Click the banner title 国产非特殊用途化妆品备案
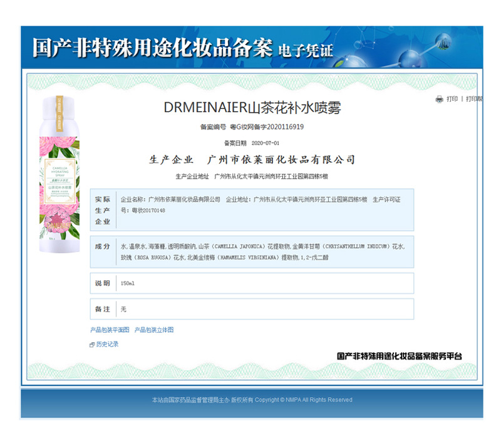The image size is (501, 448). [x=153, y=48]
